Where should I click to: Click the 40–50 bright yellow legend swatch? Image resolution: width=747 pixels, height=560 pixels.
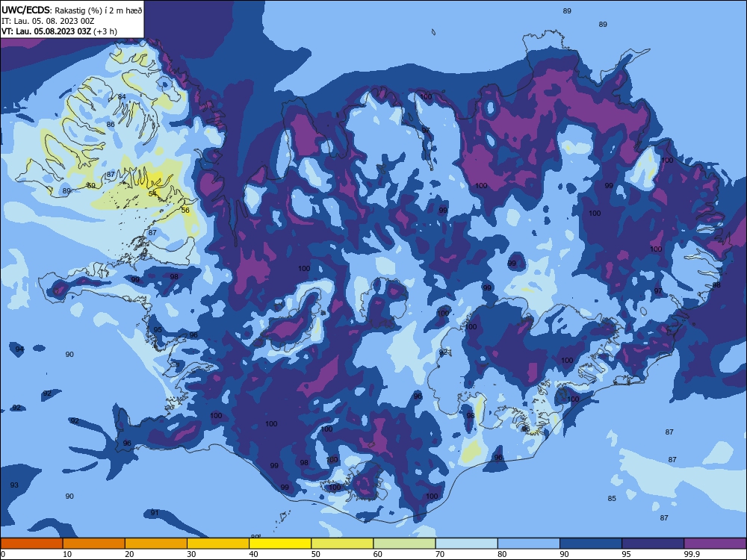point(280,544)
